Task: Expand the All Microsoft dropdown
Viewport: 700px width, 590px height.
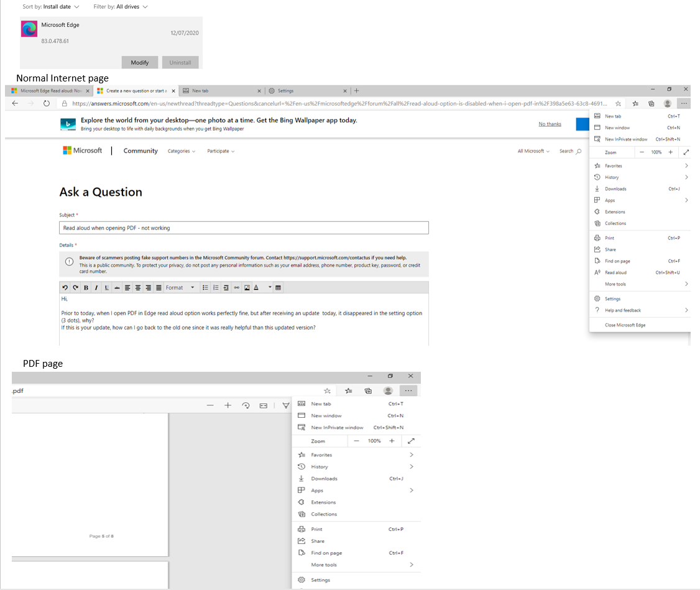Action: 533,151
